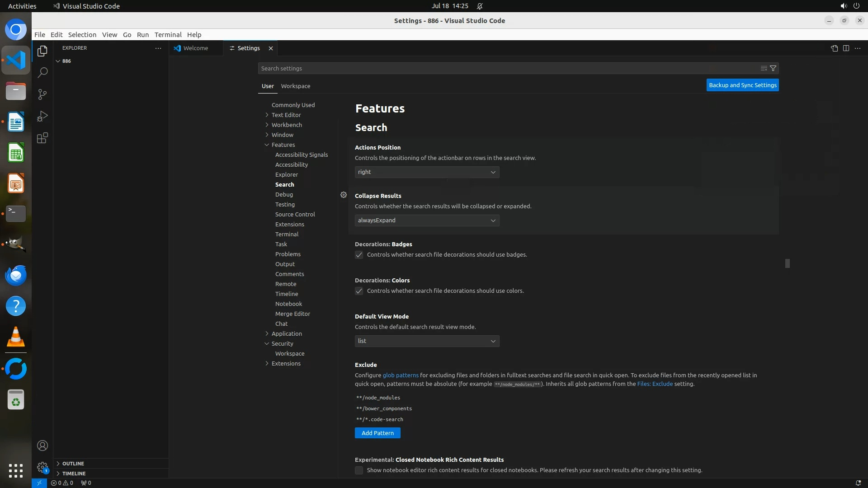Enable Closed Notebook Rich Content Results checkbox
Image resolution: width=868 pixels, height=488 pixels.
click(359, 470)
